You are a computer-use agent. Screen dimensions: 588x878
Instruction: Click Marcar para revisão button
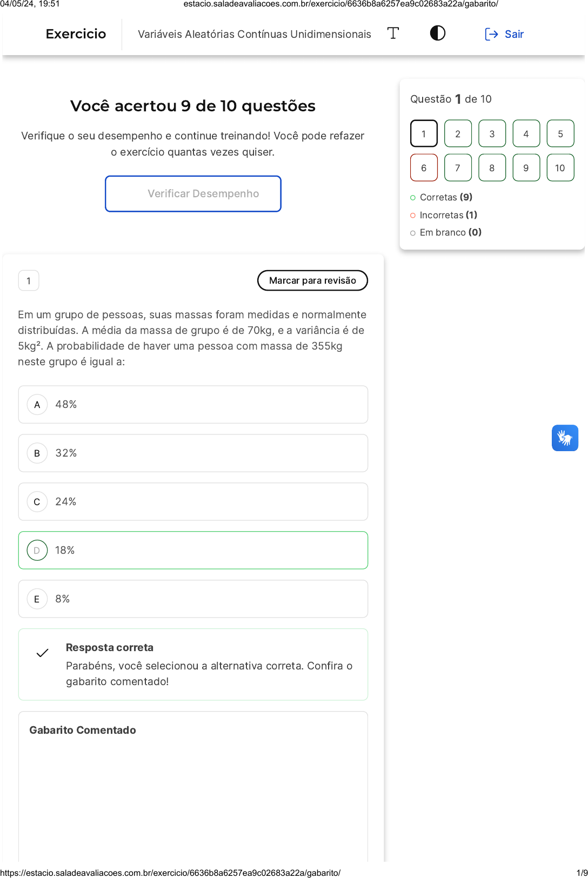coord(312,280)
